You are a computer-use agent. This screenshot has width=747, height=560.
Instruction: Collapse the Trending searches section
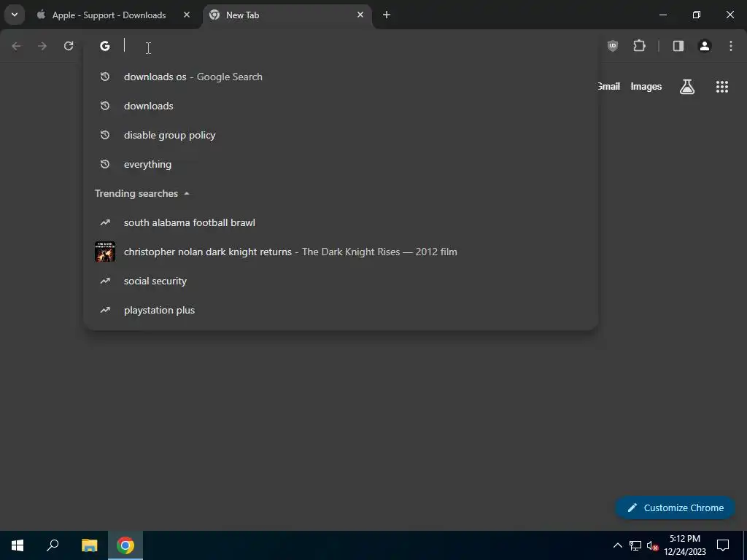pos(142,193)
